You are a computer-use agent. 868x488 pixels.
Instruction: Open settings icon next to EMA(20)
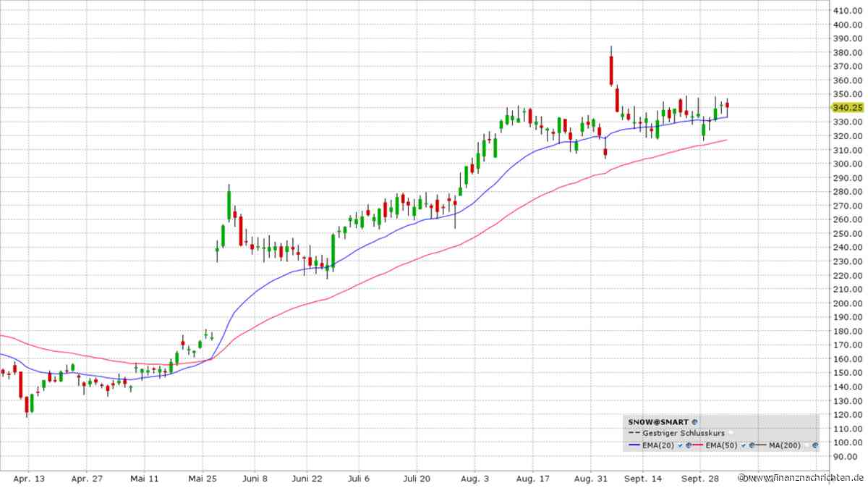point(689,445)
